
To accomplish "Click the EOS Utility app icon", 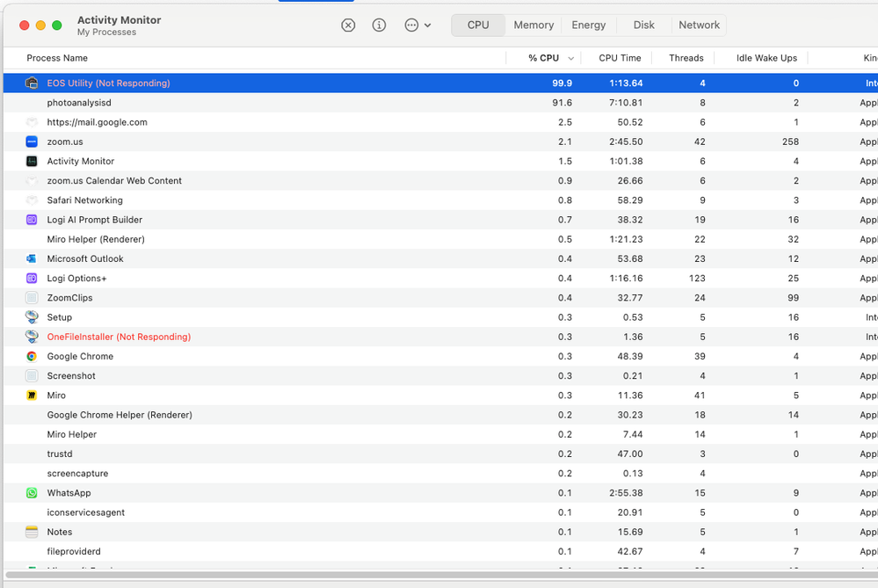I will 33,83.
